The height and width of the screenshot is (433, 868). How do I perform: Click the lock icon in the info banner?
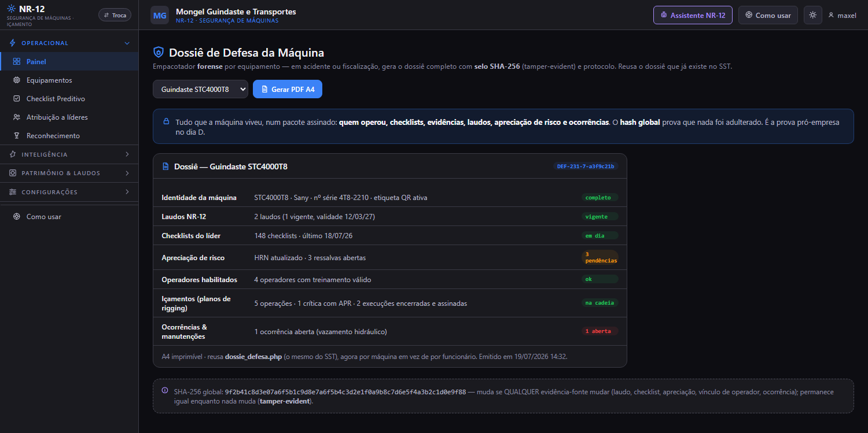click(166, 121)
